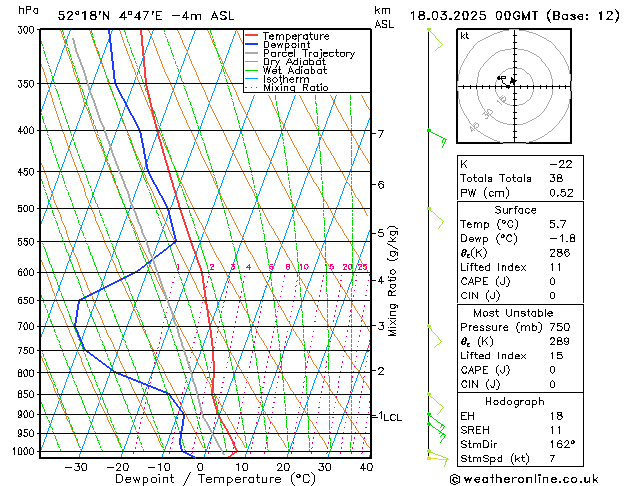The height and width of the screenshot is (486, 629).
Task: Click the kt label in hodograph
Action: tap(465, 36)
